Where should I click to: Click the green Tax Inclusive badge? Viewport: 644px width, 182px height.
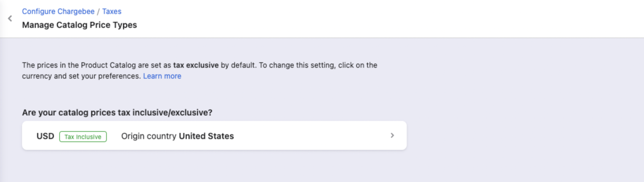click(x=83, y=136)
